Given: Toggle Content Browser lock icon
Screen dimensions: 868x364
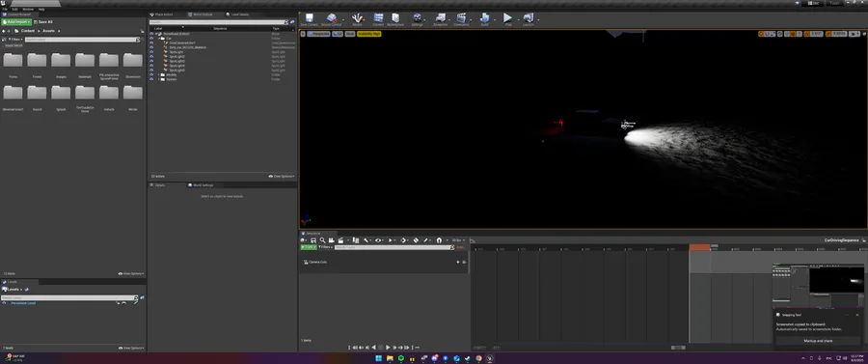Looking at the screenshot, I should 143,31.
